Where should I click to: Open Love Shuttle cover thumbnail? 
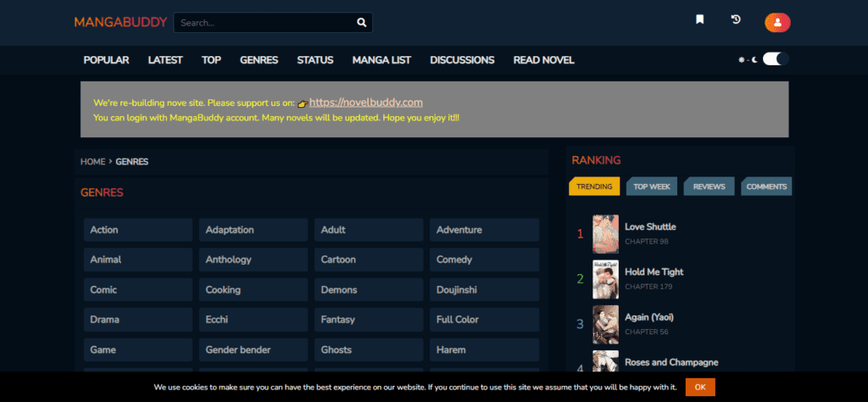tap(605, 234)
